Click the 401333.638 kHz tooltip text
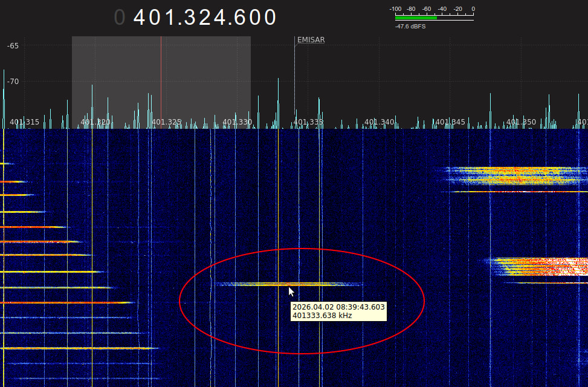This screenshot has width=588, height=387. tap(322, 315)
